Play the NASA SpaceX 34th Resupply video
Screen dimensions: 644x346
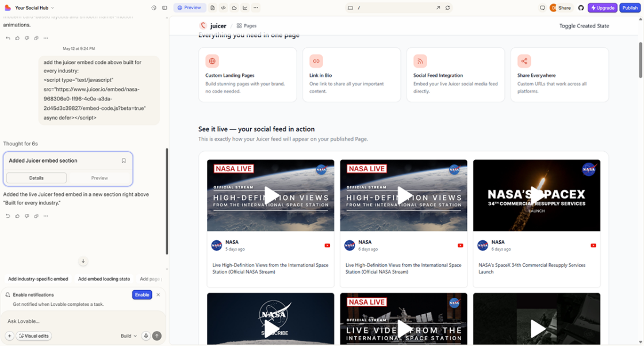point(537,195)
